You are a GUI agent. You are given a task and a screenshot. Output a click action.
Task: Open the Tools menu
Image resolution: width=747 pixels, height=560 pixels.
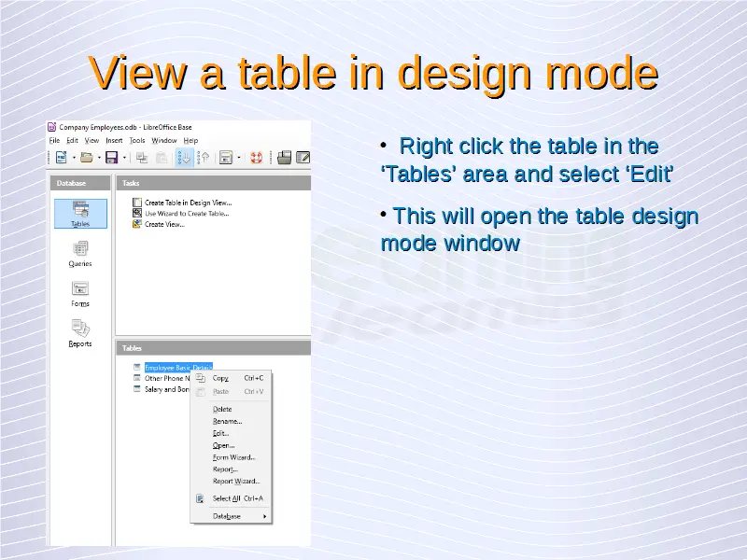pos(137,140)
